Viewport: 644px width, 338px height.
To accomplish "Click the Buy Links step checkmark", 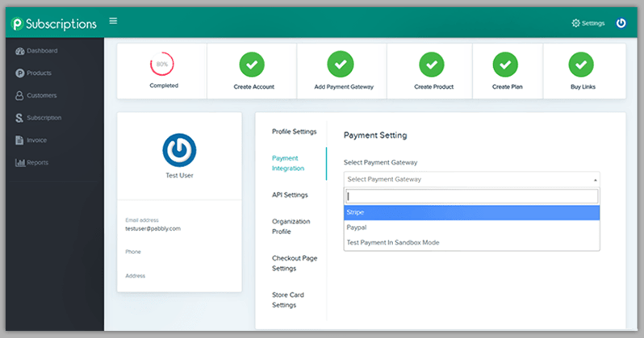I will click(x=581, y=63).
